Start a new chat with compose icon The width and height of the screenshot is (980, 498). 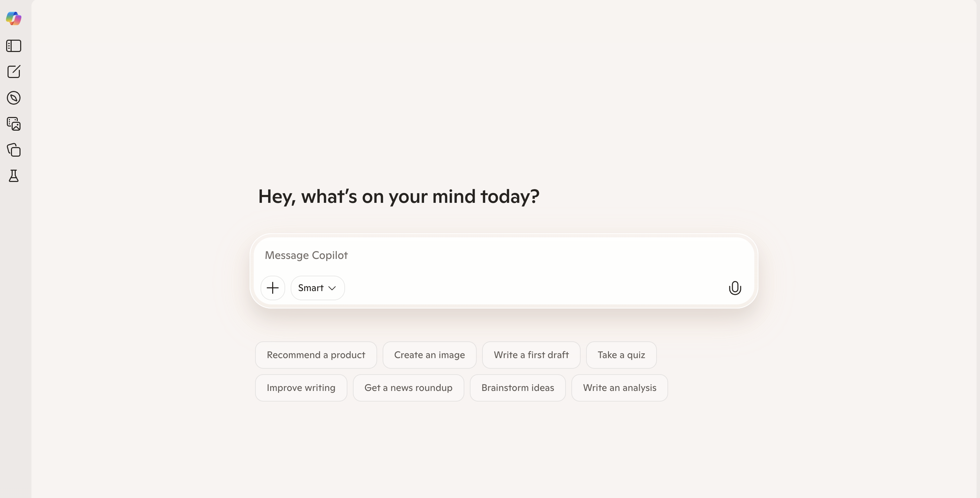(x=14, y=71)
